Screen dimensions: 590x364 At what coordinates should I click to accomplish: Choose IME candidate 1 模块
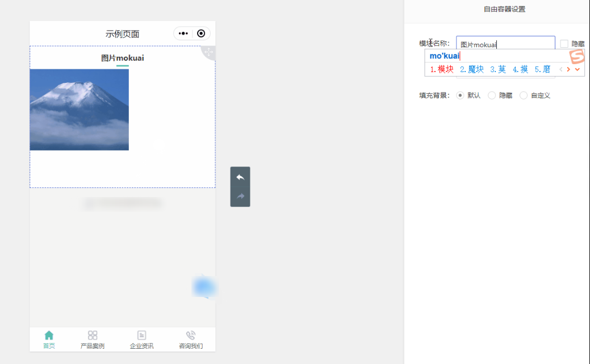442,69
